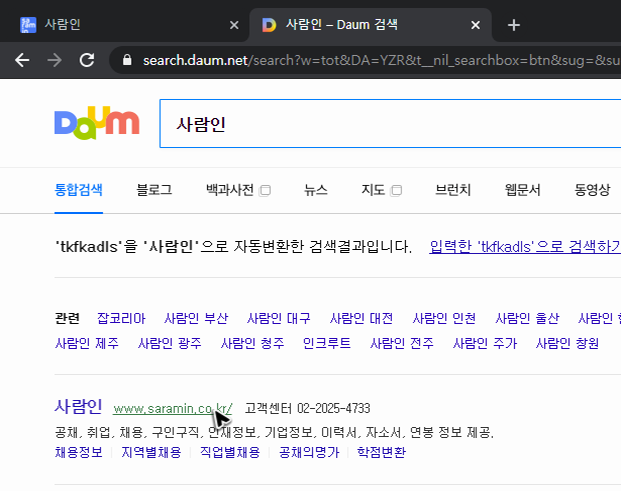The height and width of the screenshot is (491, 621).
Task: Click new-window icon next to 지도
Action: pos(396,191)
